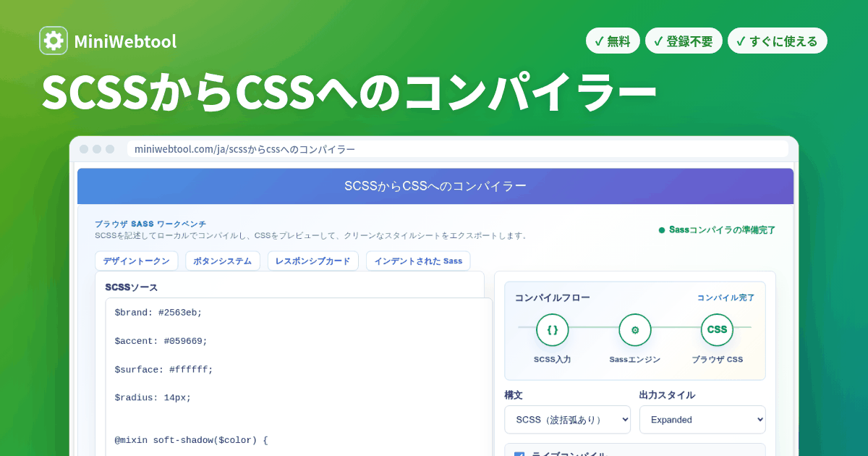Viewport: 868px width, 456px height.
Task: Click the green Sass compiler status dot
Action: coord(661,230)
